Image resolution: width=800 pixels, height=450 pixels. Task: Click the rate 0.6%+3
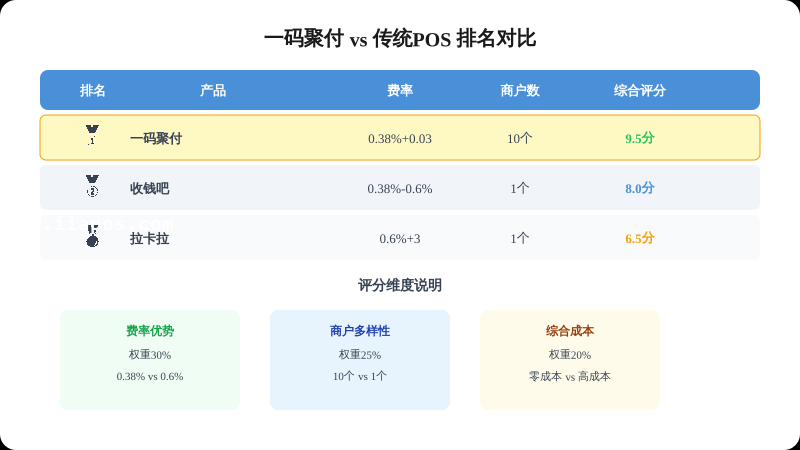coord(399,239)
